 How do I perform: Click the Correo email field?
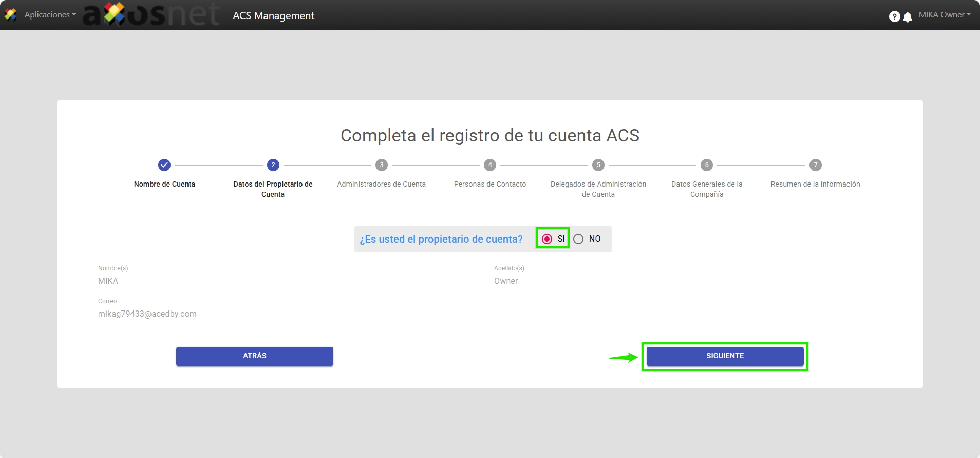pyautogui.click(x=292, y=314)
